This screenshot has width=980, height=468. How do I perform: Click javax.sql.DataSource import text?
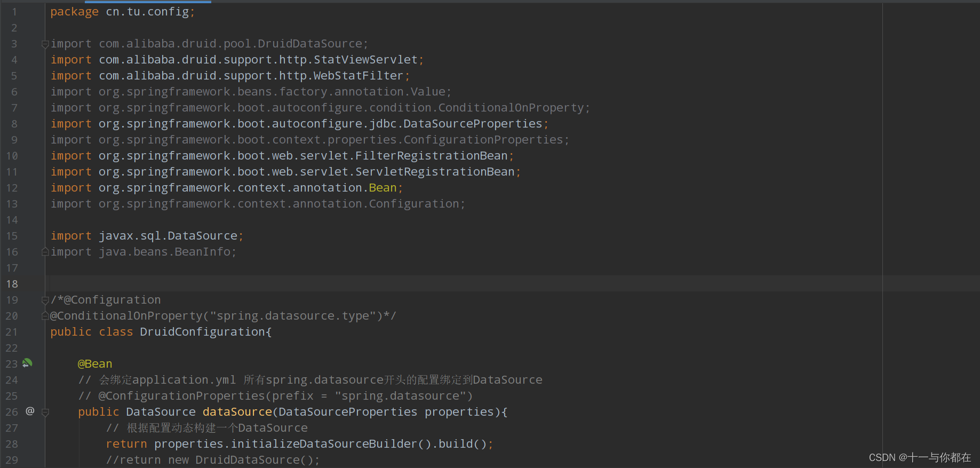pos(168,236)
